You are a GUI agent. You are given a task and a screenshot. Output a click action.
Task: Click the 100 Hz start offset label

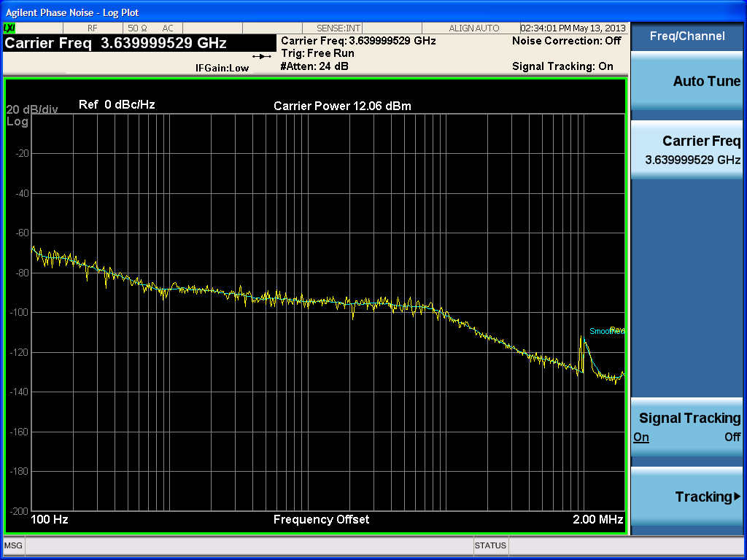(49, 519)
